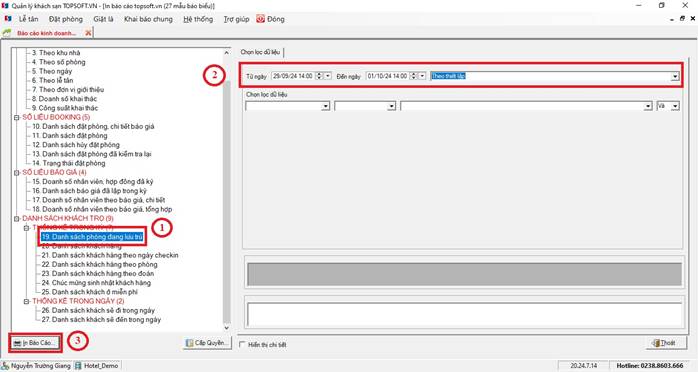The image size is (698, 372).
Task: Select 16. Danh sách báo giá đã lập trong kỳ
Action: (89, 191)
